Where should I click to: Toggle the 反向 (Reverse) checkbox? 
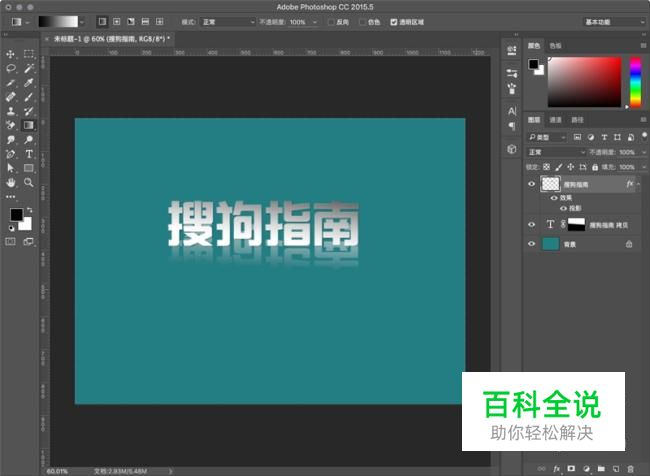(331, 22)
